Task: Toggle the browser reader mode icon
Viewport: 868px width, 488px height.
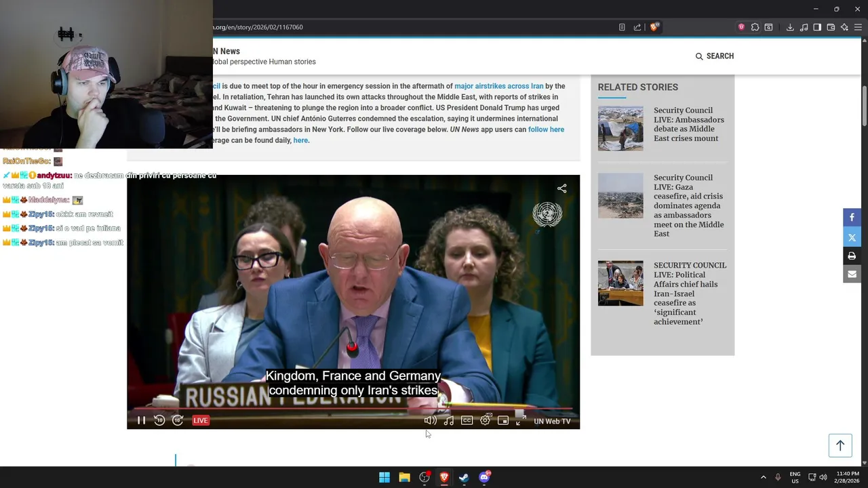Action: click(x=622, y=27)
